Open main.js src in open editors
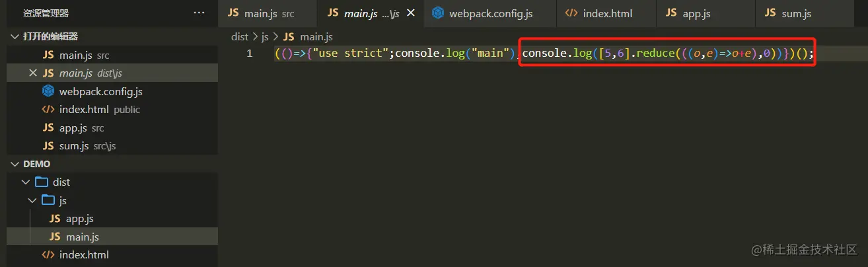 click(112, 55)
